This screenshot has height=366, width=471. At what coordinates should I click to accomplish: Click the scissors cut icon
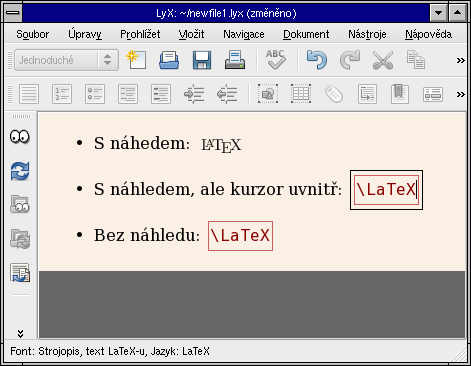click(x=383, y=60)
